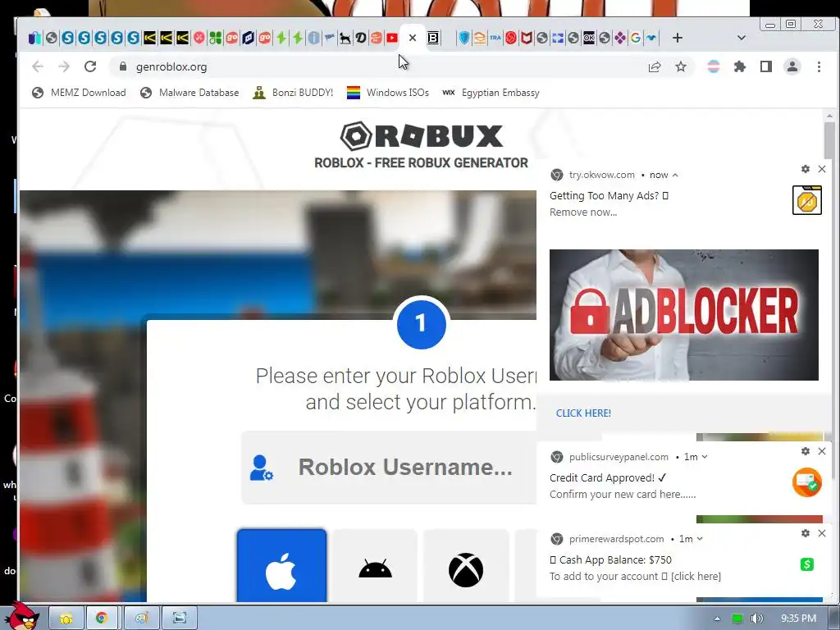Open settings for try.okwow.com notification
Image resolution: width=840 pixels, height=630 pixels.
pos(806,169)
